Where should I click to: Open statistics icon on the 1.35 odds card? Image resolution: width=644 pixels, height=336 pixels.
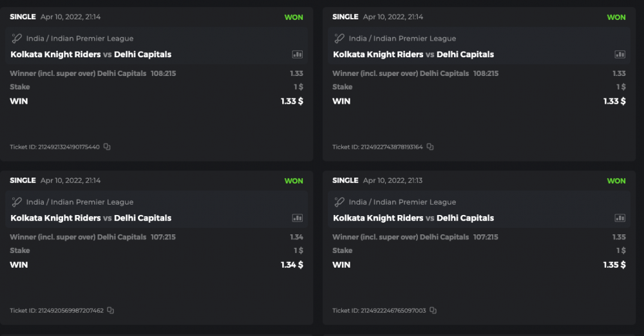620,218
